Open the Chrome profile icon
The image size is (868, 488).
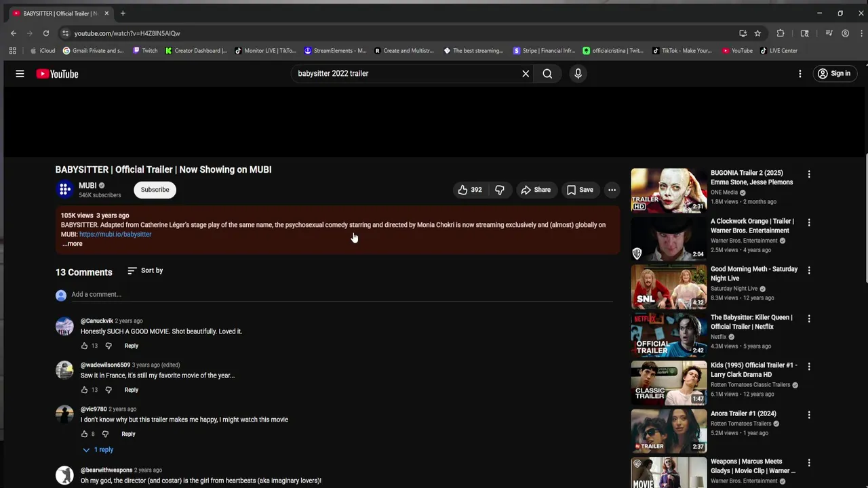coord(845,33)
